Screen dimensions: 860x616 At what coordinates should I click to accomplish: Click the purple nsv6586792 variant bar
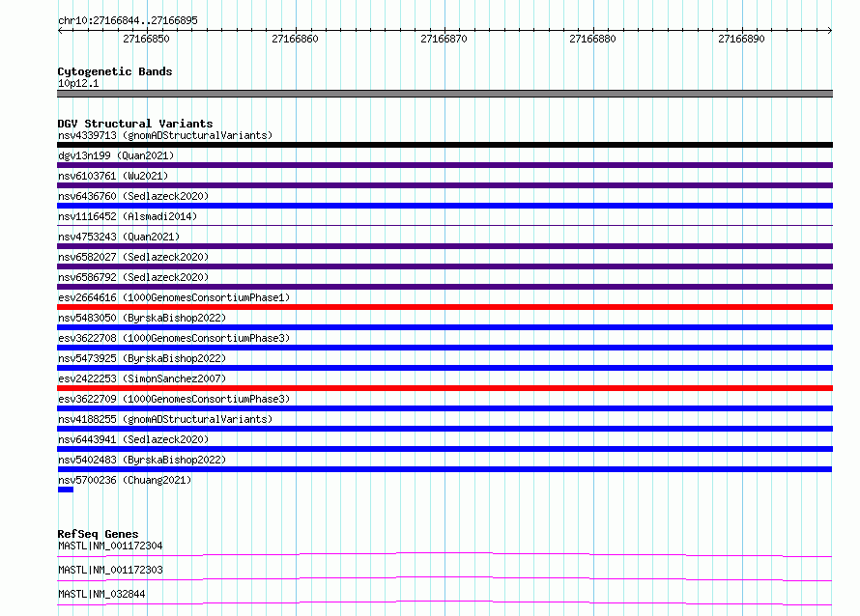tap(444, 287)
